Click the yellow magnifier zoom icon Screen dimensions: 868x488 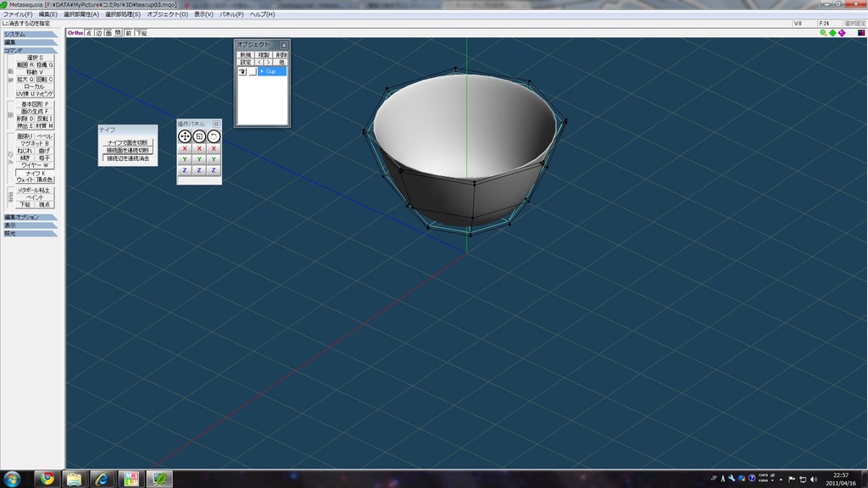click(823, 33)
